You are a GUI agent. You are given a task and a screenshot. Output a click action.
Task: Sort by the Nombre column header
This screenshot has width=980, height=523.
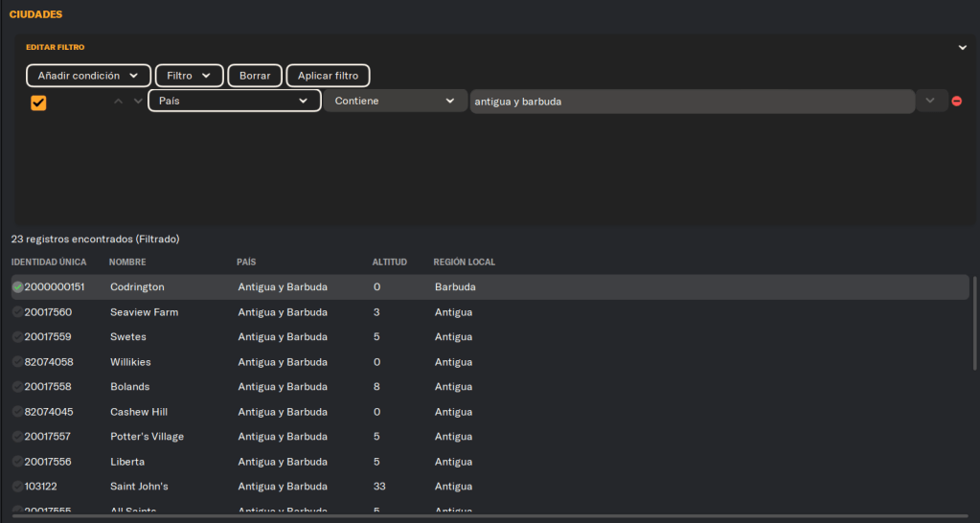click(126, 262)
